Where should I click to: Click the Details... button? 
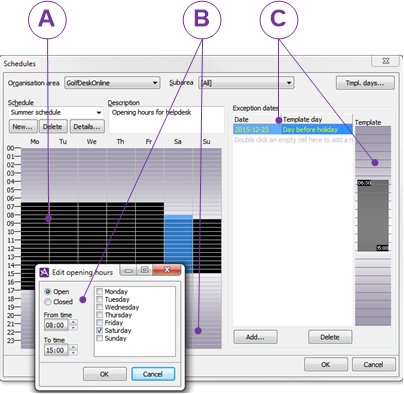click(87, 127)
